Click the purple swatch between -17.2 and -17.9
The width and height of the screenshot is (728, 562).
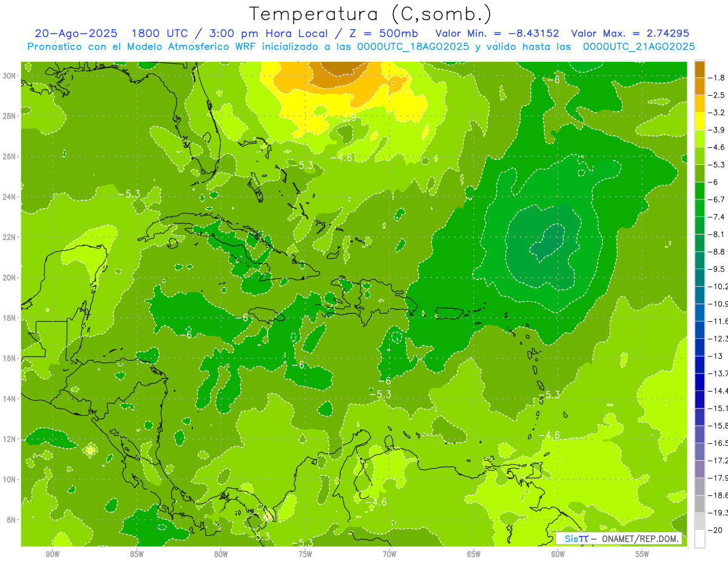(699, 469)
